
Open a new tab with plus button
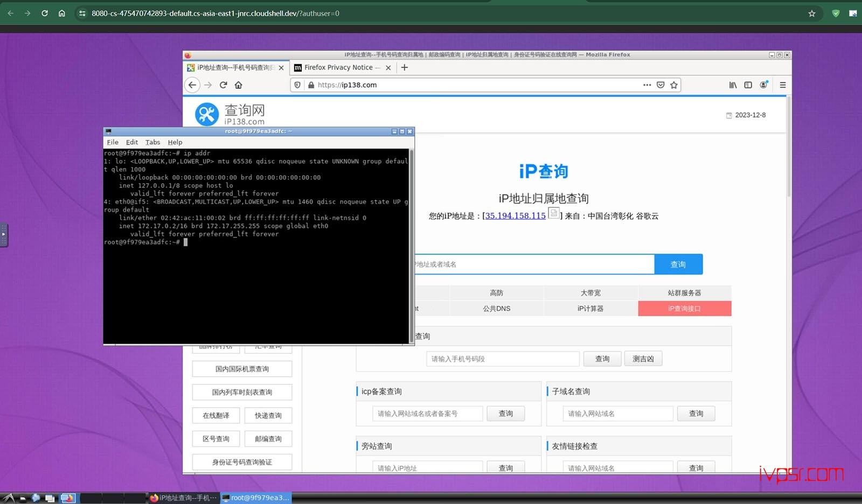pos(405,67)
